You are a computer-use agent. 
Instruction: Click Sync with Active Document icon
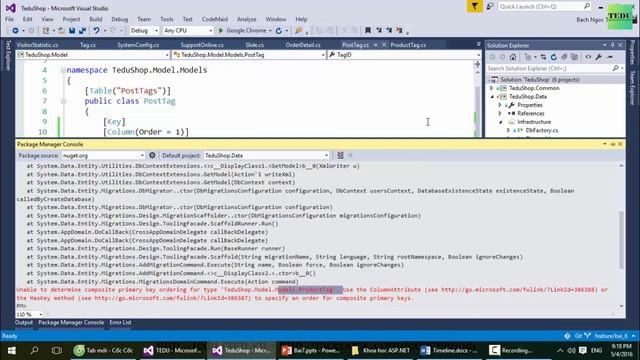(543, 57)
